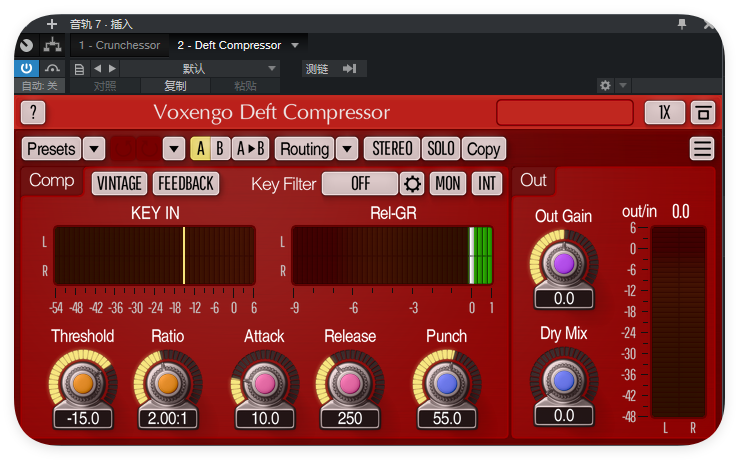Select the B state slot
Screen dimensions: 739x460
(x=220, y=149)
